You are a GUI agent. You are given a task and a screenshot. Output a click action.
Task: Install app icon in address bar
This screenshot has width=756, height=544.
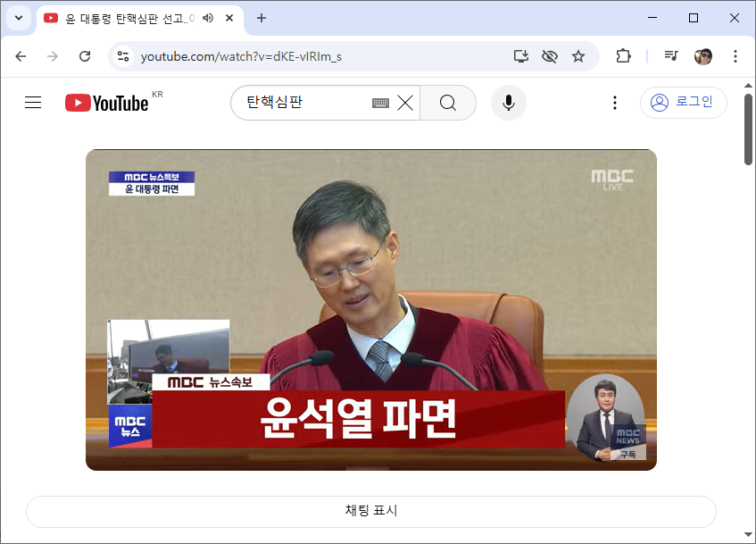(521, 56)
